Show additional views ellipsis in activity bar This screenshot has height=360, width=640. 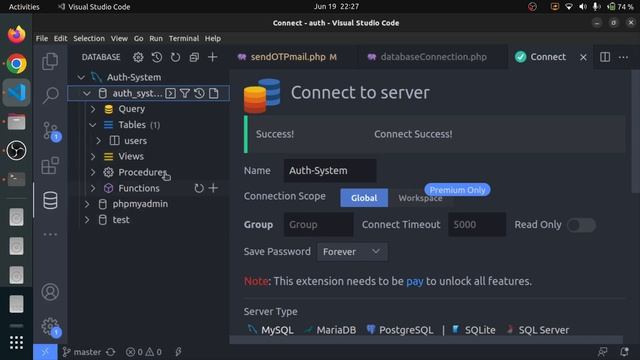click(50, 234)
